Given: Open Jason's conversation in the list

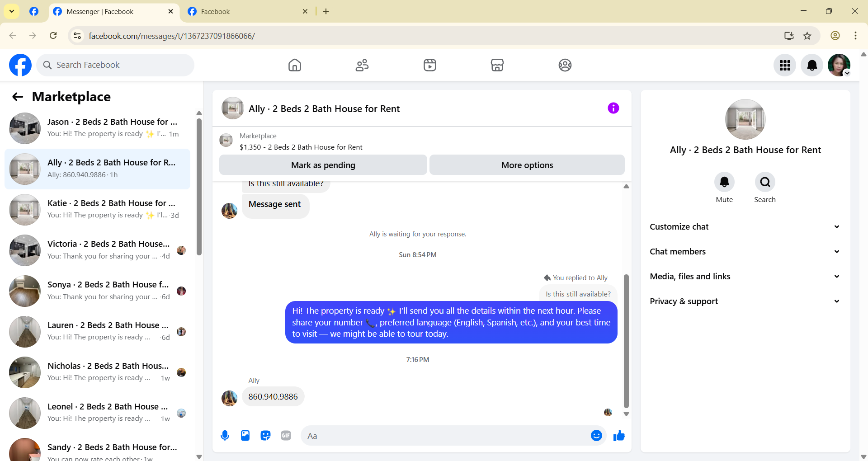Looking at the screenshot, I should (x=97, y=128).
